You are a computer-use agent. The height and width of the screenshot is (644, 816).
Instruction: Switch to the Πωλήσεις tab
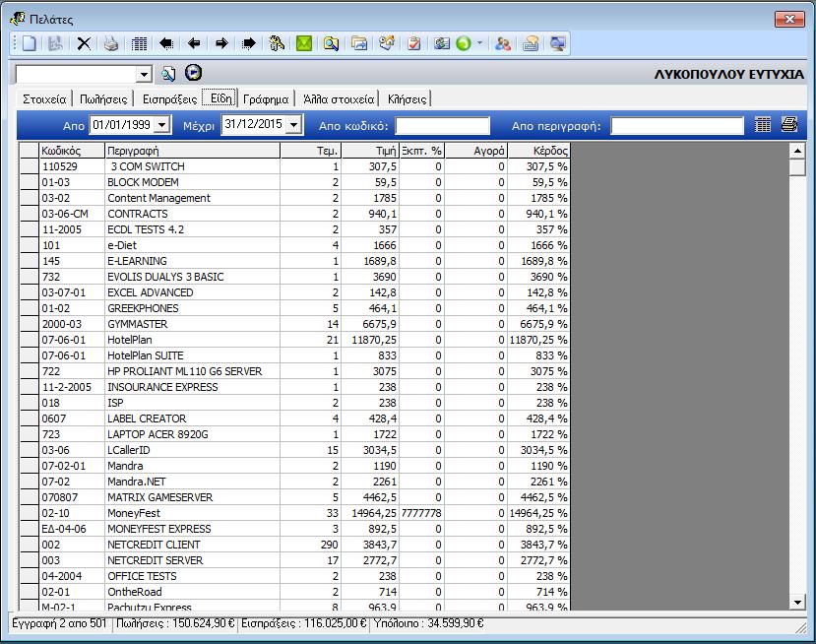tap(103, 98)
